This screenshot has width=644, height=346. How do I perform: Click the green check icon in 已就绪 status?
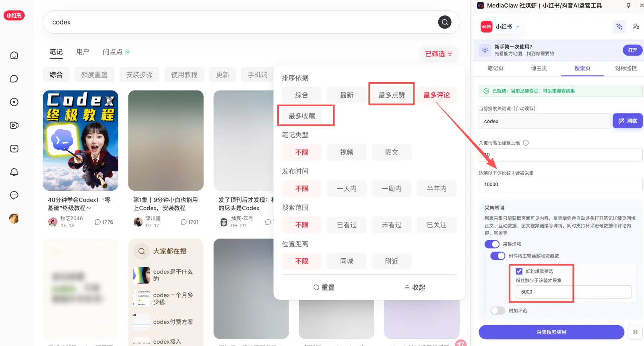(486, 91)
